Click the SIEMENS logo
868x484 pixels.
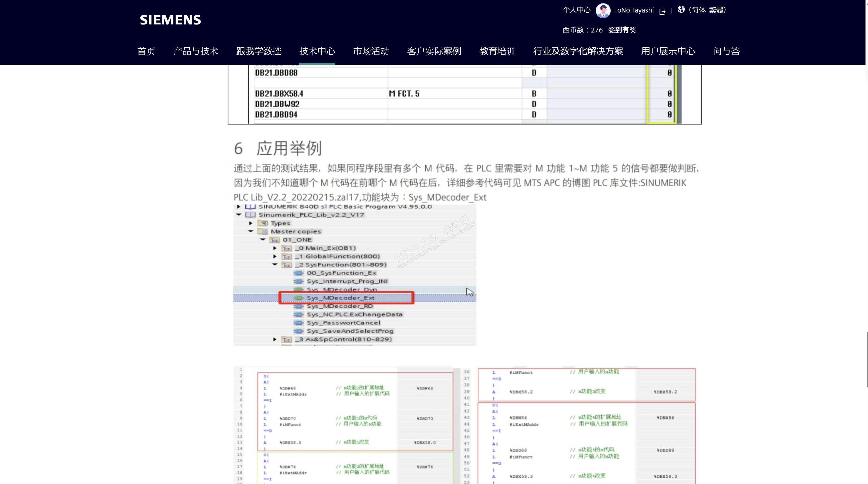[170, 20]
